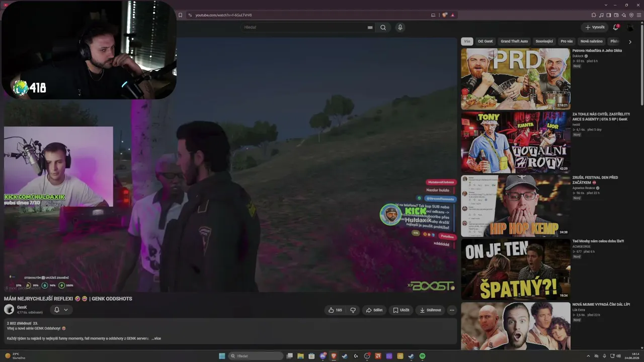This screenshot has width=644, height=362.
Task: Open the mummy movie reaction thumbnail
Action: pyautogui.click(x=516, y=326)
